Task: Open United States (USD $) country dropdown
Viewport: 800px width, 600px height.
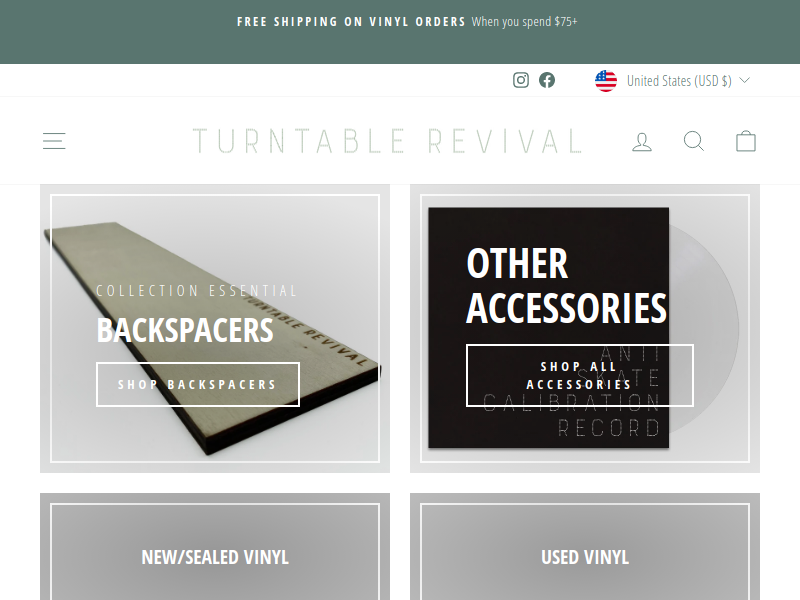Action: click(672, 81)
